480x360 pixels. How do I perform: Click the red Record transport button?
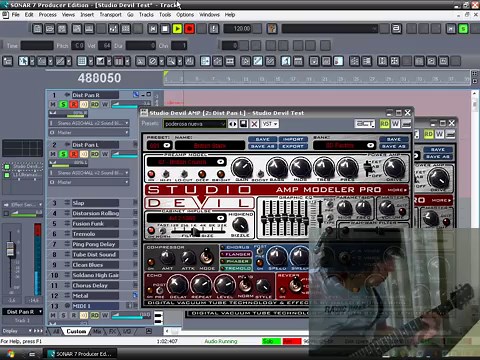coord(190,29)
